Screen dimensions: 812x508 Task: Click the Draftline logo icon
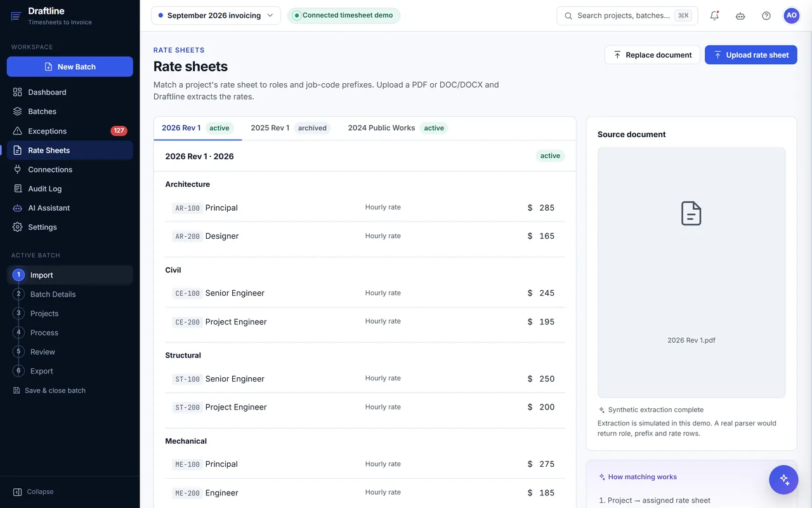[x=16, y=16]
